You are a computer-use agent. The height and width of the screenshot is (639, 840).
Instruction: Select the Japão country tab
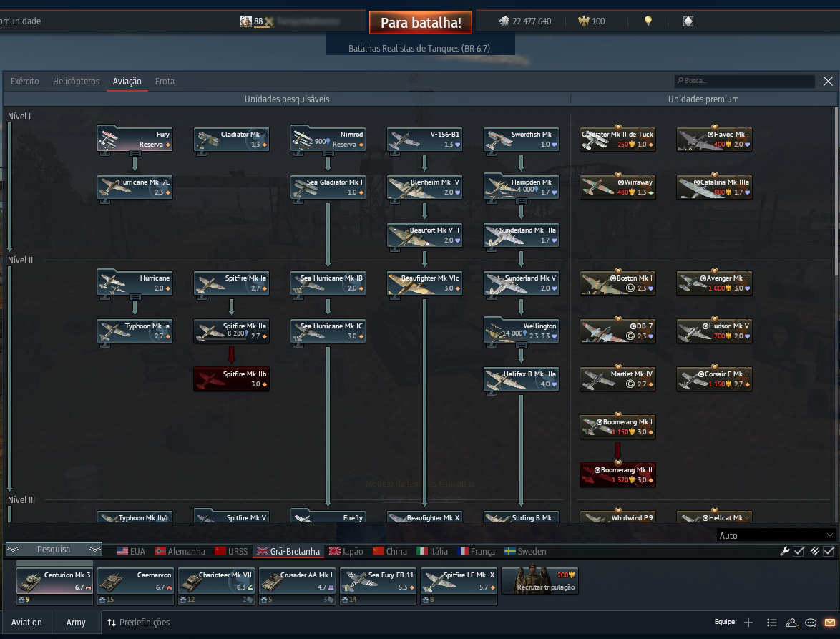[346, 551]
